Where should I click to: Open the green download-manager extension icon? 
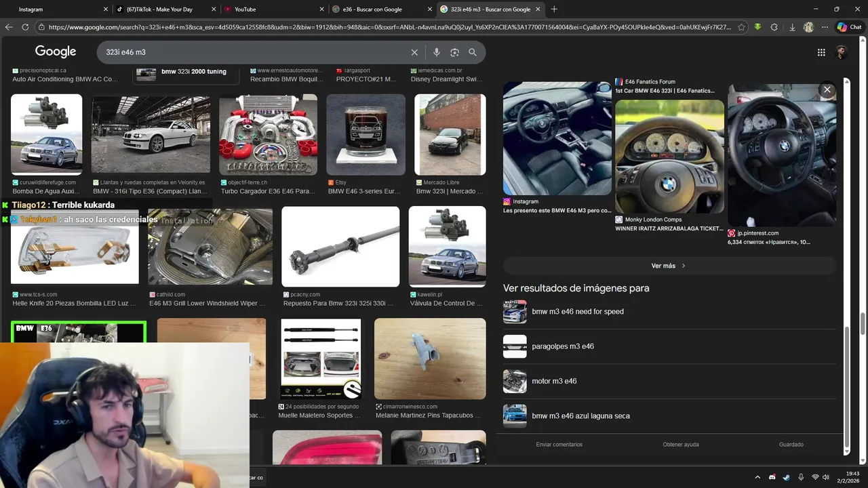[x=757, y=27]
